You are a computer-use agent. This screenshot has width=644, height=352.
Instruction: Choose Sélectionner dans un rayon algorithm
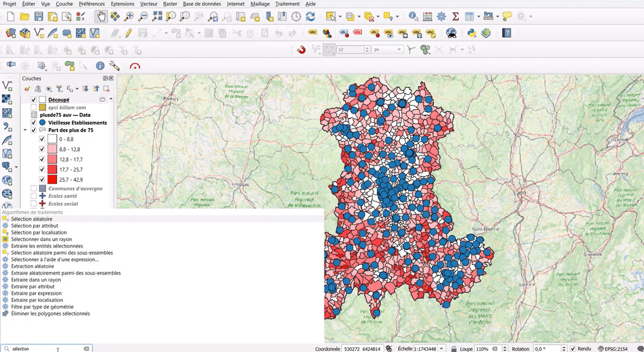point(41,239)
